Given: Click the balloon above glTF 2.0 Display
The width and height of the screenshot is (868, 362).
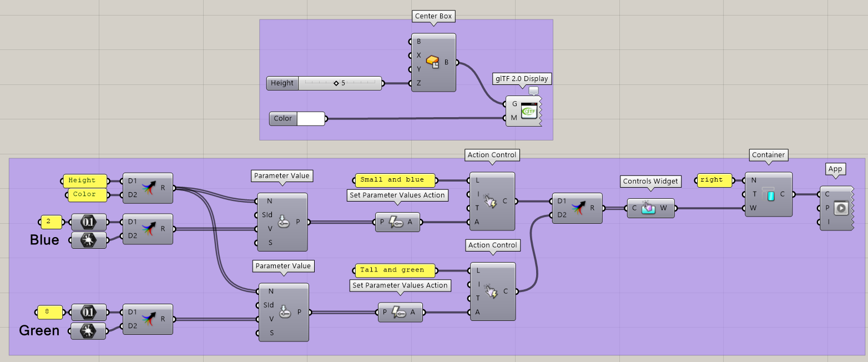Looking at the screenshot, I should (533, 90).
